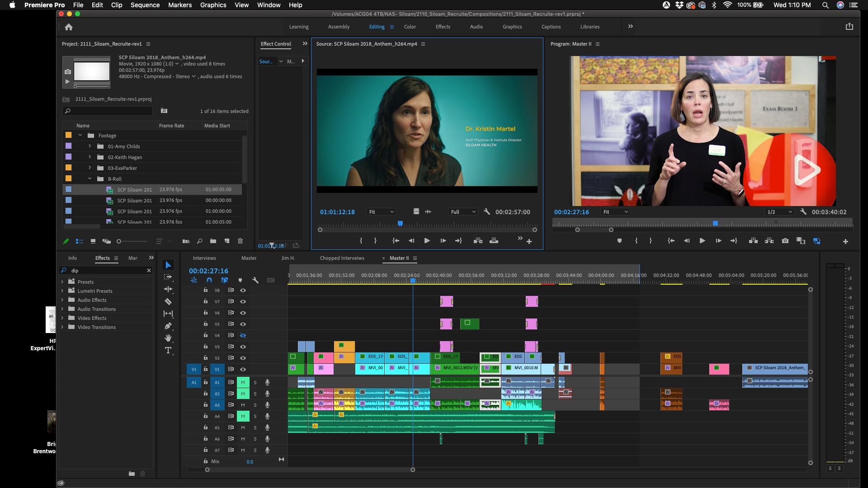The image size is (868, 488).
Task: Select the Pen tool
Action: click(168, 326)
